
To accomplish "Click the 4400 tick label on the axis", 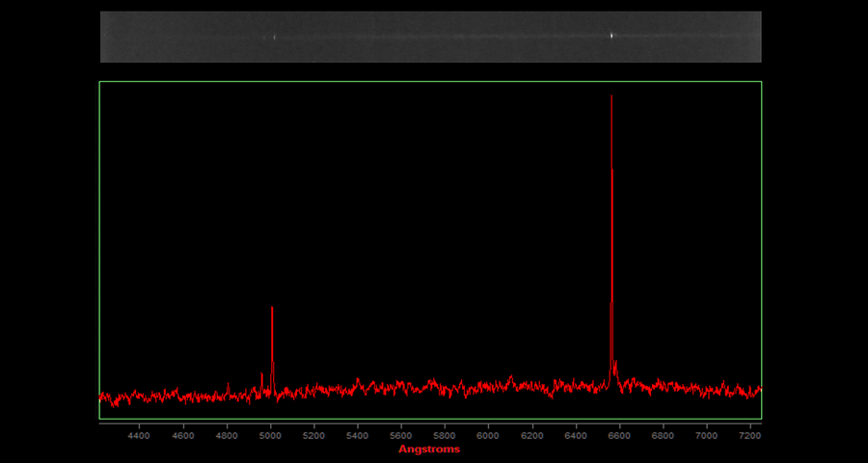I will [x=140, y=435].
